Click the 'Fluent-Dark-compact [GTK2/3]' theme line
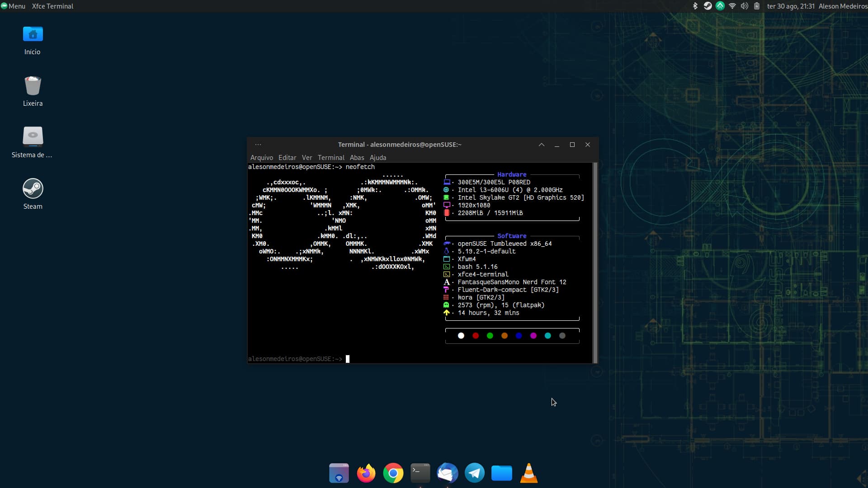 click(x=508, y=290)
